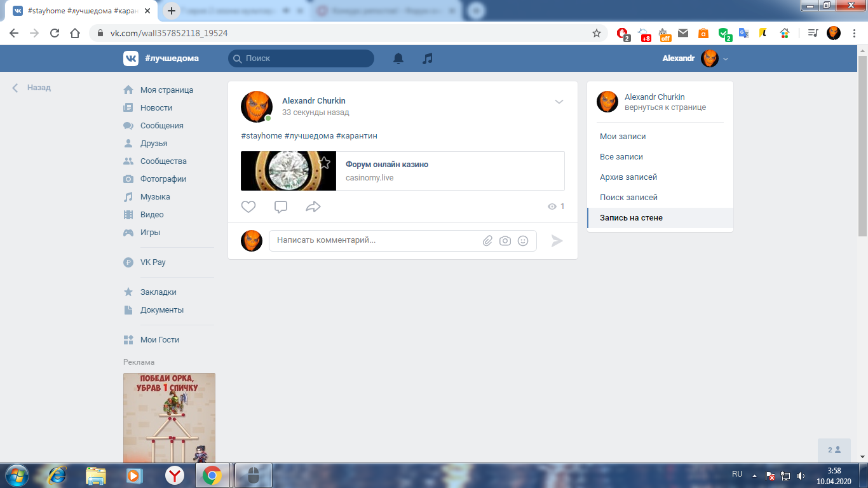The width and height of the screenshot is (868, 488).
Task: Open the friends online chat button
Action: point(834,450)
